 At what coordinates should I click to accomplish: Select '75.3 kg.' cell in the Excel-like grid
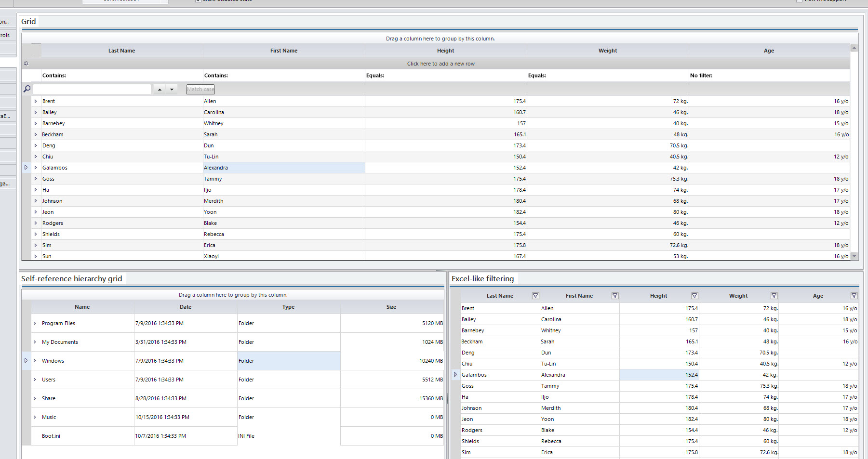click(x=739, y=386)
